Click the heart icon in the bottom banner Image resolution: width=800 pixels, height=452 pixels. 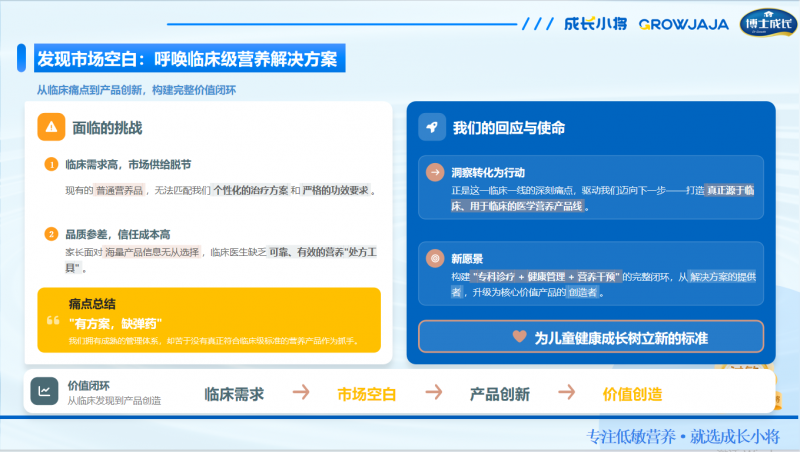(519, 337)
